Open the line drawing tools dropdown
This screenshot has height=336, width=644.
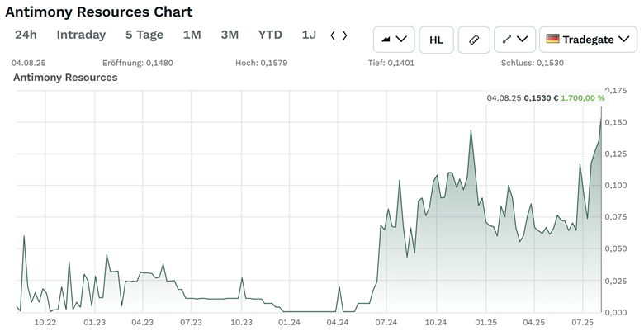514,39
